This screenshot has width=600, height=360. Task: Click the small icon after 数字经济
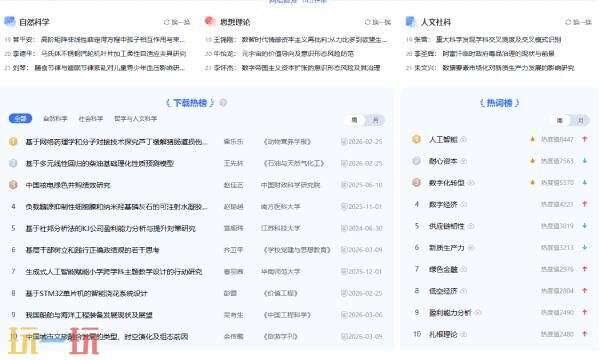point(463,205)
